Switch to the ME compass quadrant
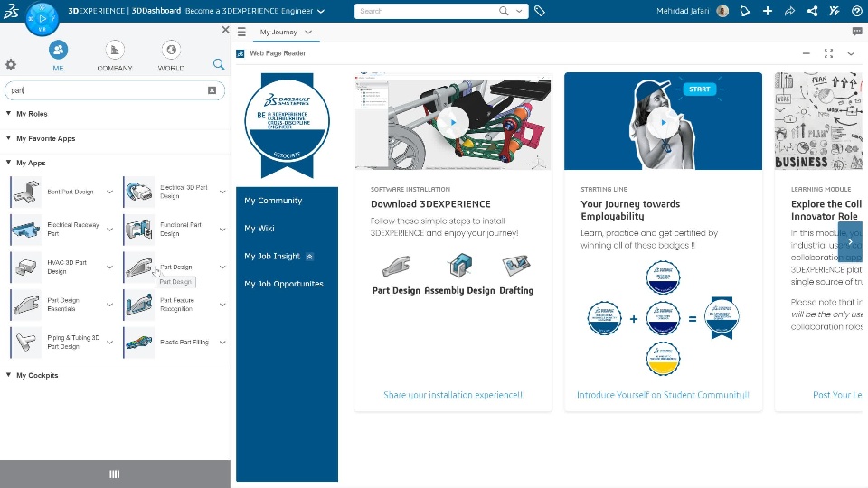 coord(58,56)
